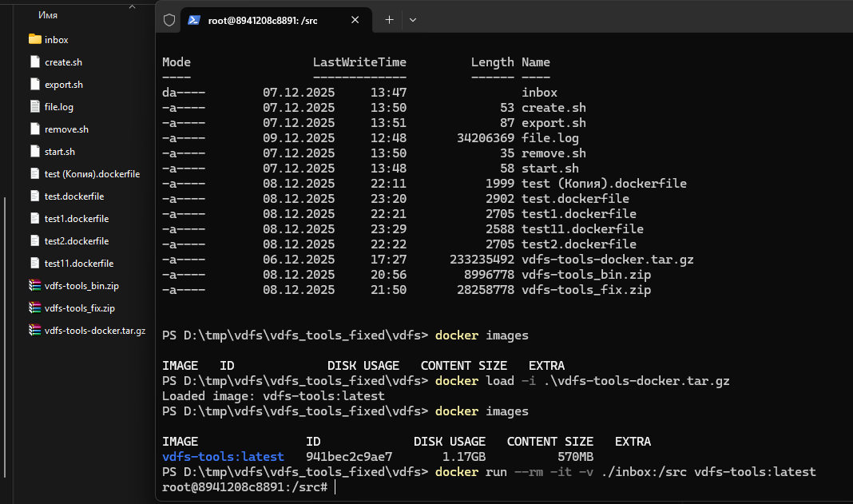Select test1.dockerfile name in file list
853x504 pixels.
77,218
